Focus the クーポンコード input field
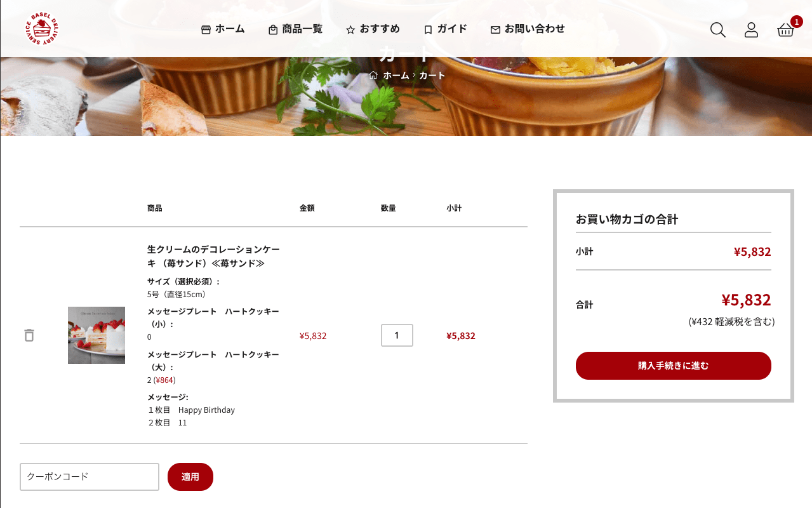This screenshot has height=508, width=812. pos(90,477)
